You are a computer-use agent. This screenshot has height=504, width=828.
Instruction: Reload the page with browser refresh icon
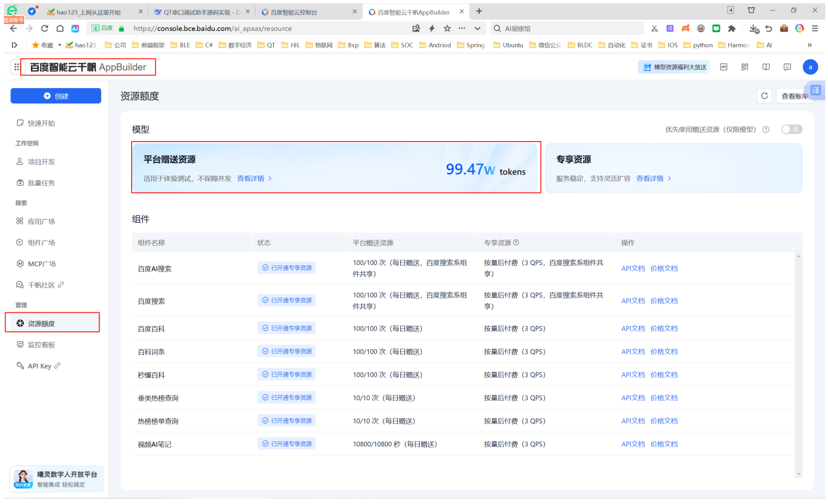point(45,29)
